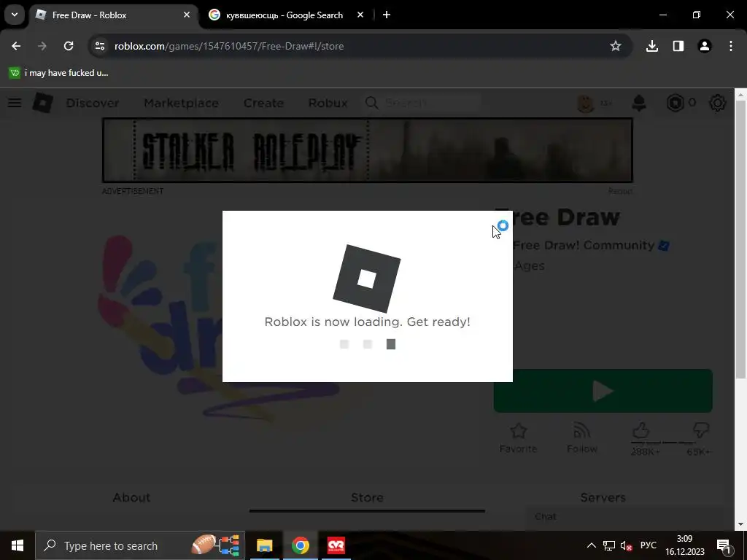Open 'i may have fucked u...' bookmark
This screenshot has width=747, height=560.
(59, 73)
